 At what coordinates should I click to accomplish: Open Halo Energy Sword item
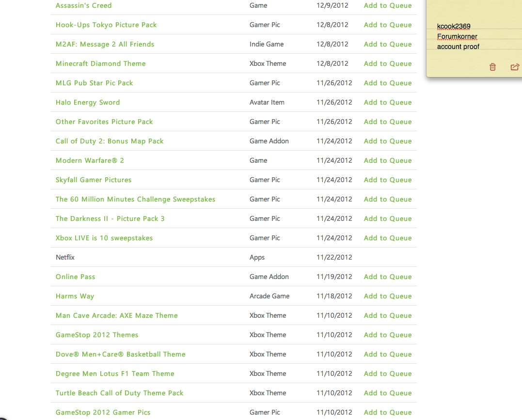[88, 102]
